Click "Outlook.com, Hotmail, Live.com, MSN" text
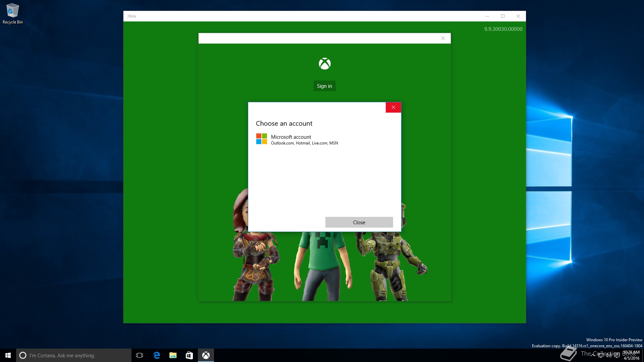 305,143
